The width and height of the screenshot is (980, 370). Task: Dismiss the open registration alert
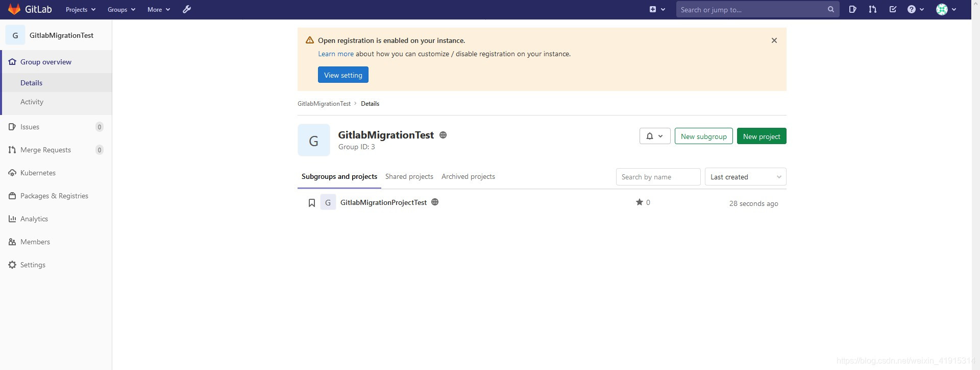[x=774, y=40]
